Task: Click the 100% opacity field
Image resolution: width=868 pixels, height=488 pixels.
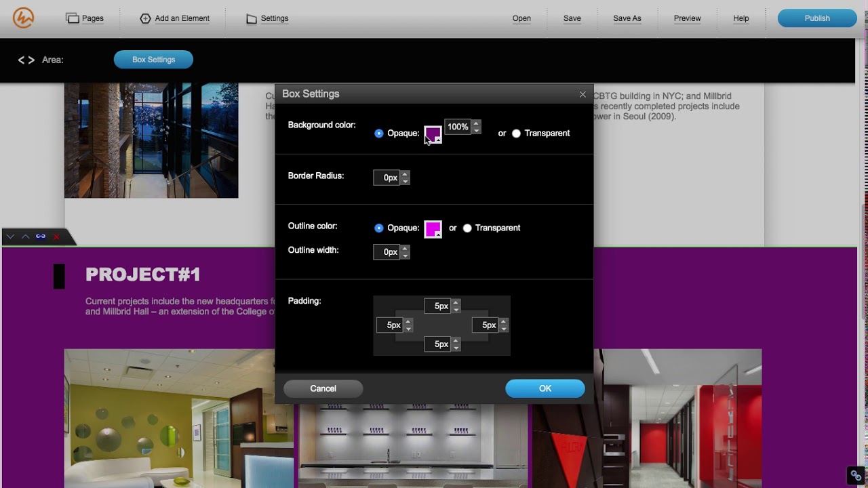Action: click(458, 127)
